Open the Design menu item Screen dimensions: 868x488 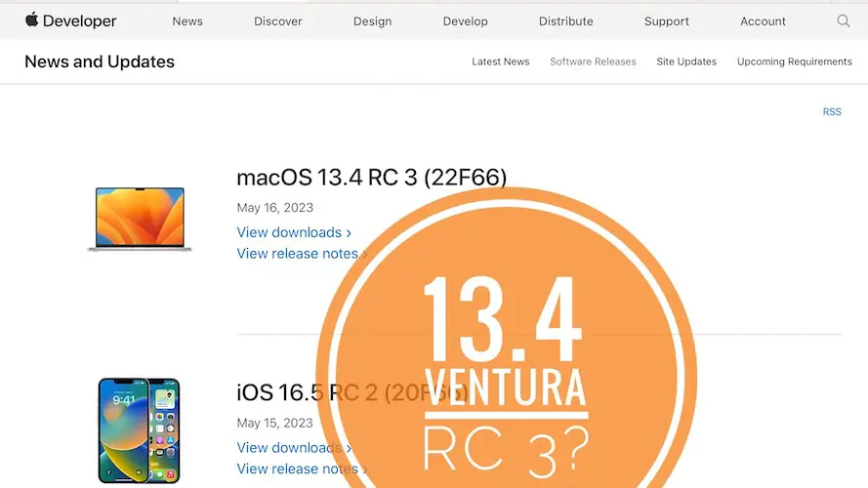pos(372,21)
